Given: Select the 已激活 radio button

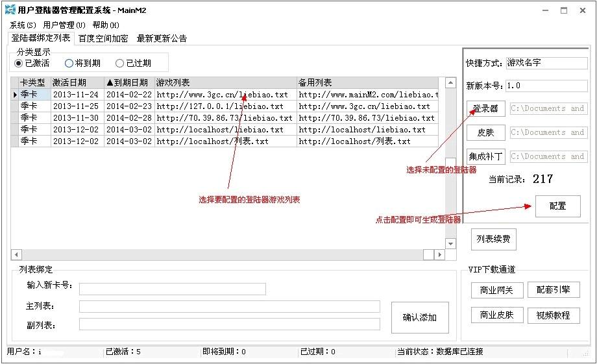Looking at the screenshot, I should pyautogui.click(x=19, y=64).
